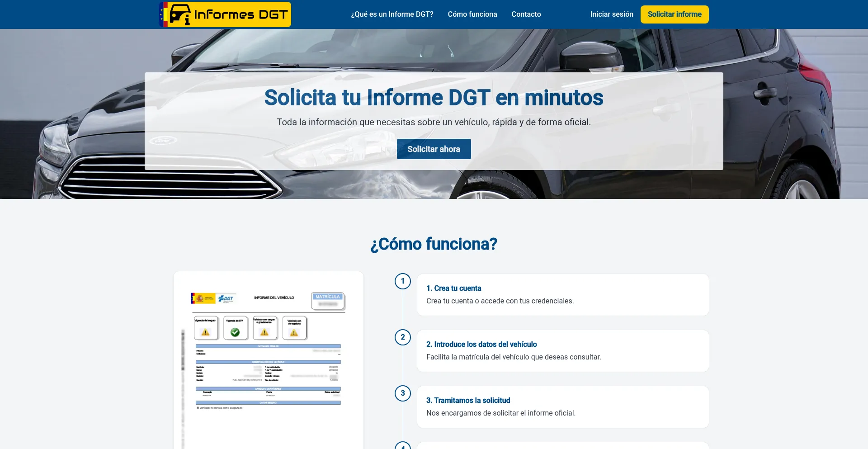The height and width of the screenshot is (449, 868).
Task: Select the '2. Introduce los datos del vehículo' title
Action: [x=481, y=345]
